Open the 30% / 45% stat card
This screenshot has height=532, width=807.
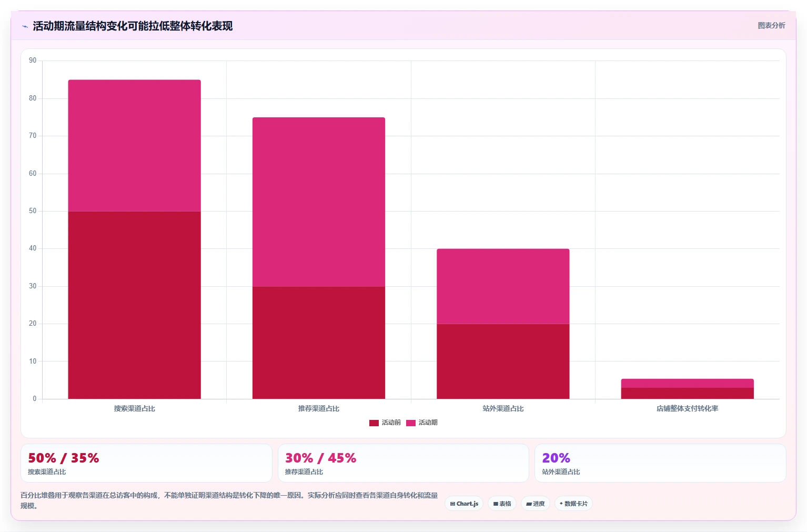(x=403, y=463)
